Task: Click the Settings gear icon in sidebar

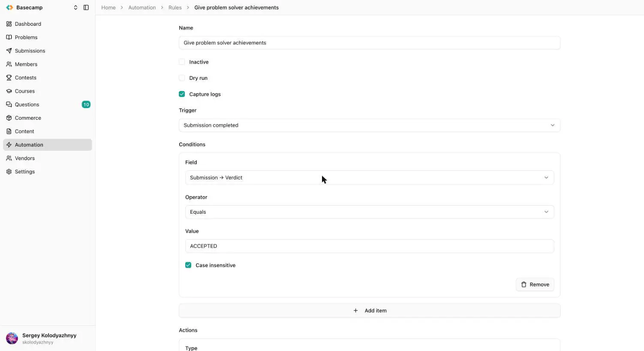Action: tap(9, 172)
